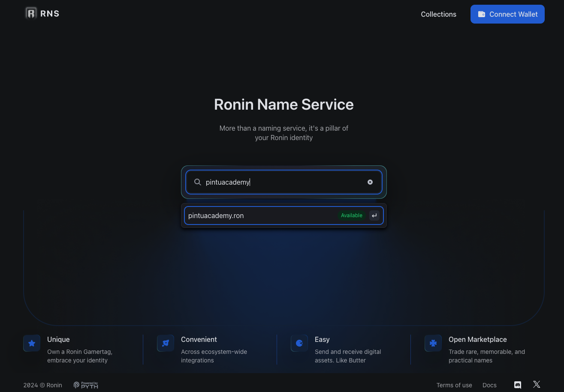Screen dimensions: 564x392
Task: Click the X social icon in the footer
Action: (537, 384)
